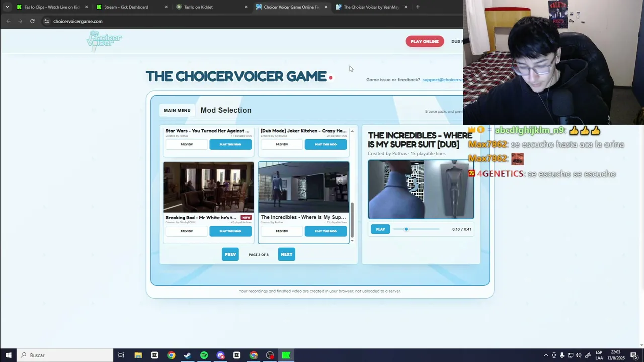Image resolution: width=644 pixels, height=362 pixels.
Task: Open the notification center icon
Action: pos(634,355)
